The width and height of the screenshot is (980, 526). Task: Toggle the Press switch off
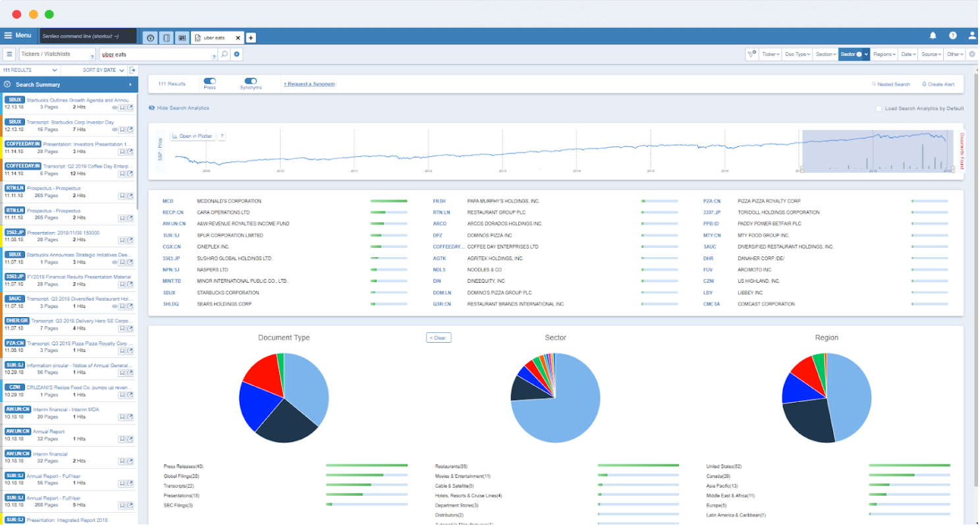pyautogui.click(x=210, y=80)
